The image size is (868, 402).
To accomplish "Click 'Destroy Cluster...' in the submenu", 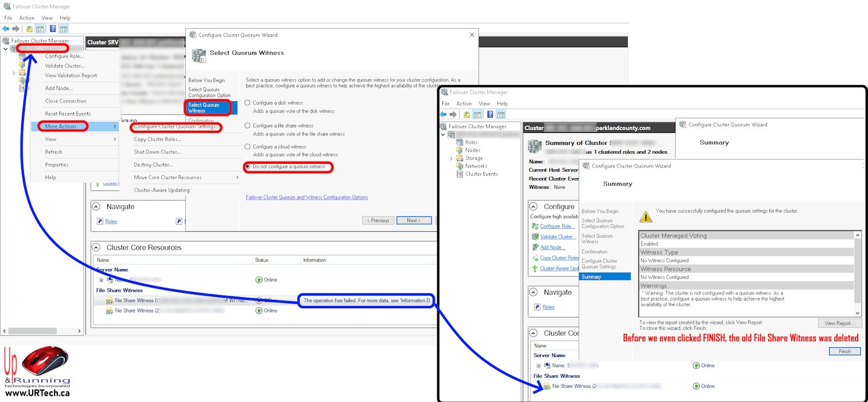I will (x=153, y=164).
